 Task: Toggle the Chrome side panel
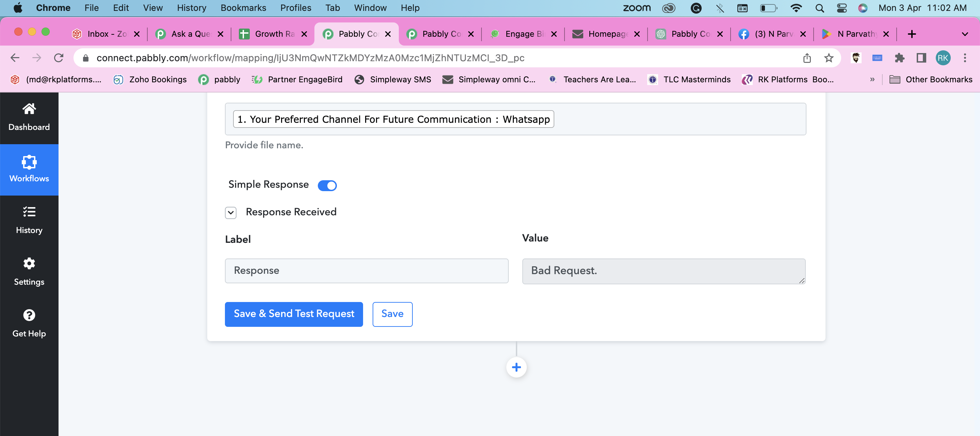pos(921,58)
